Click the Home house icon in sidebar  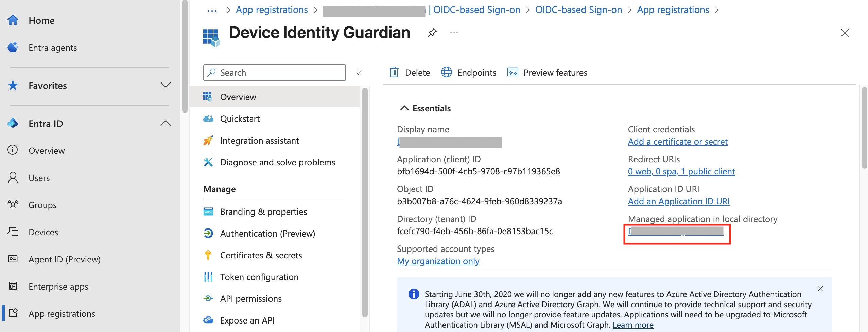[13, 20]
